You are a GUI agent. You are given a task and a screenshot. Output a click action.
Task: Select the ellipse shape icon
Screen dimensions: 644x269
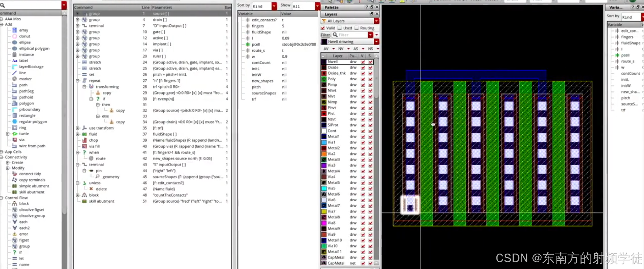tap(15, 42)
